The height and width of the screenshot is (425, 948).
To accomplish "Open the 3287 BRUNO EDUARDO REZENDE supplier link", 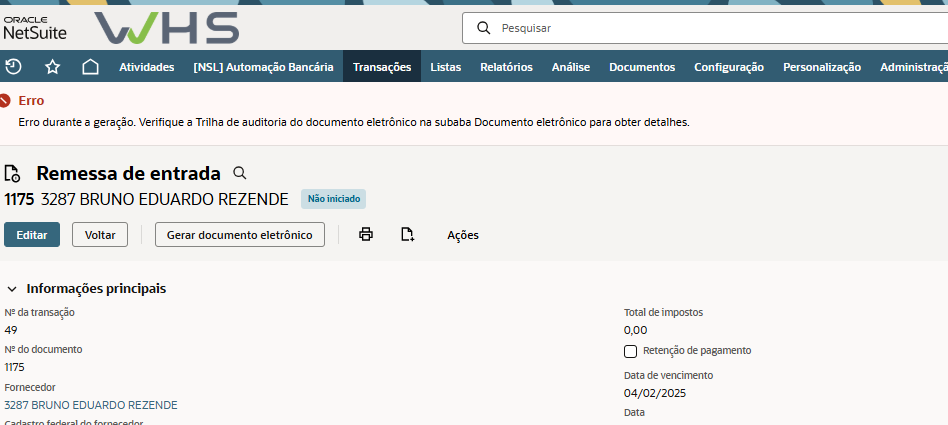I will [x=91, y=405].
